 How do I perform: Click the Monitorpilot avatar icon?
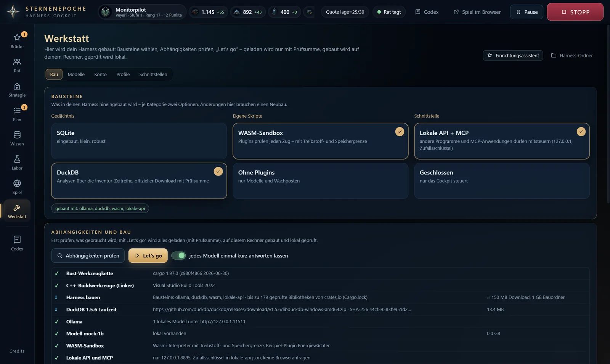point(106,12)
